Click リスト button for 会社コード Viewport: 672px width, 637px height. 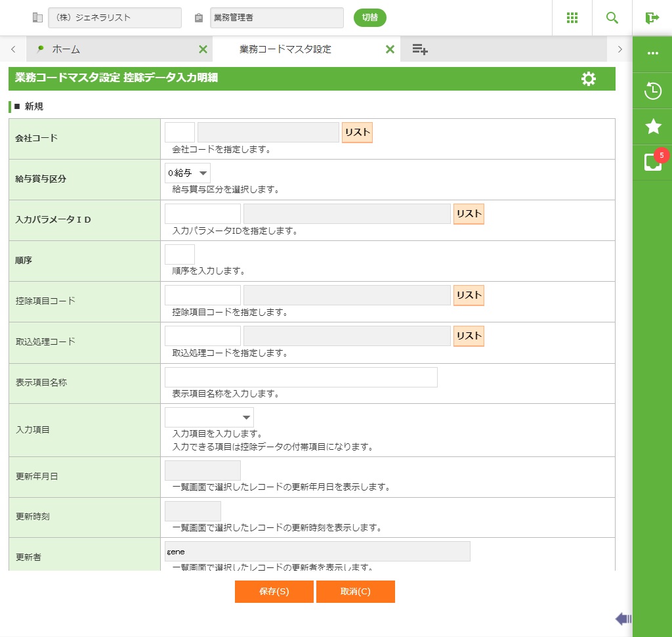pyautogui.click(x=357, y=132)
